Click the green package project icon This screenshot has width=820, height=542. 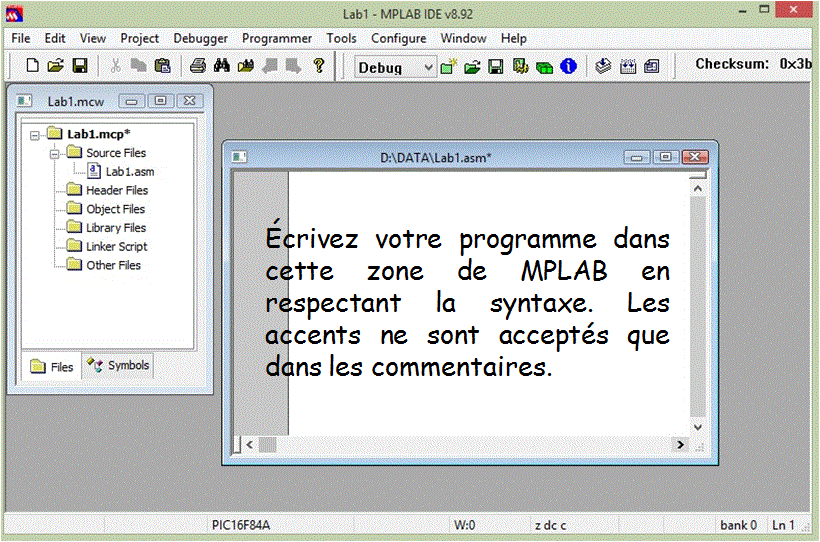(x=544, y=67)
